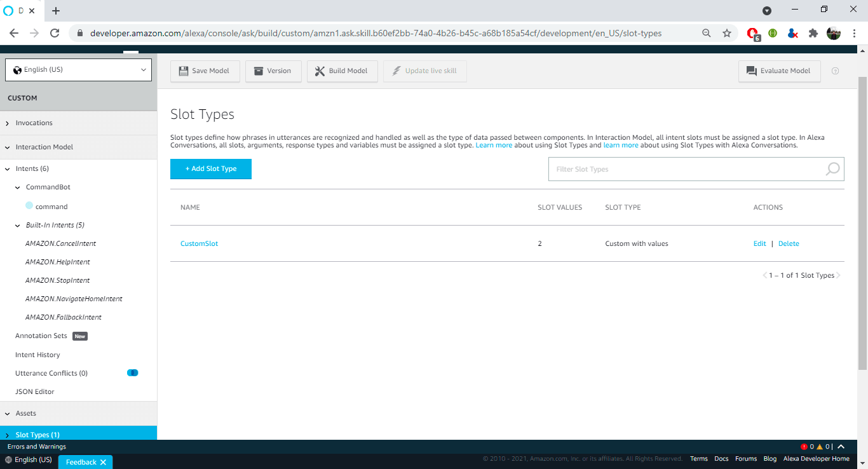Open the help question mark icon
868x469 pixels.
[835, 71]
